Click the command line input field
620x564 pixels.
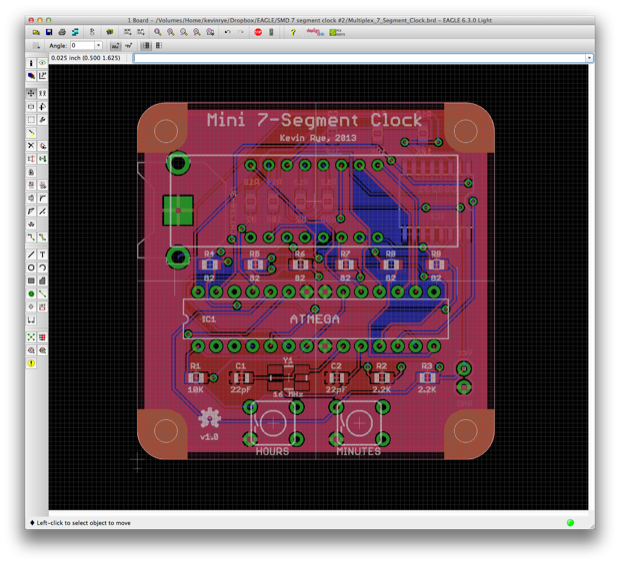pyautogui.click(x=359, y=58)
